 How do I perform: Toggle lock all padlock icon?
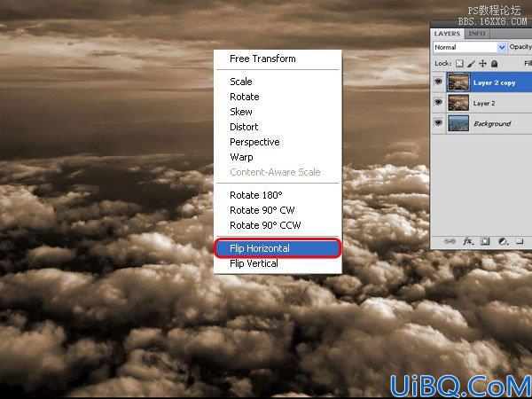coord(495,64)
